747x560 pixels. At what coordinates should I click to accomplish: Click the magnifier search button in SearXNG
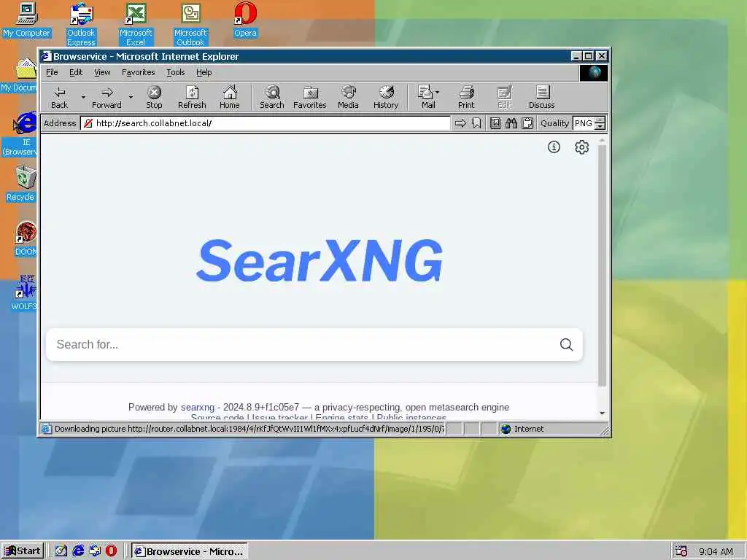click(566, 344)
